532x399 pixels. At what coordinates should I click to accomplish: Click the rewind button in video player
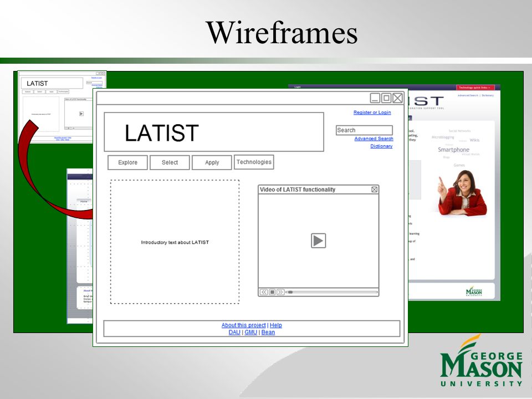pyautogui.click(x=264, y=292)
